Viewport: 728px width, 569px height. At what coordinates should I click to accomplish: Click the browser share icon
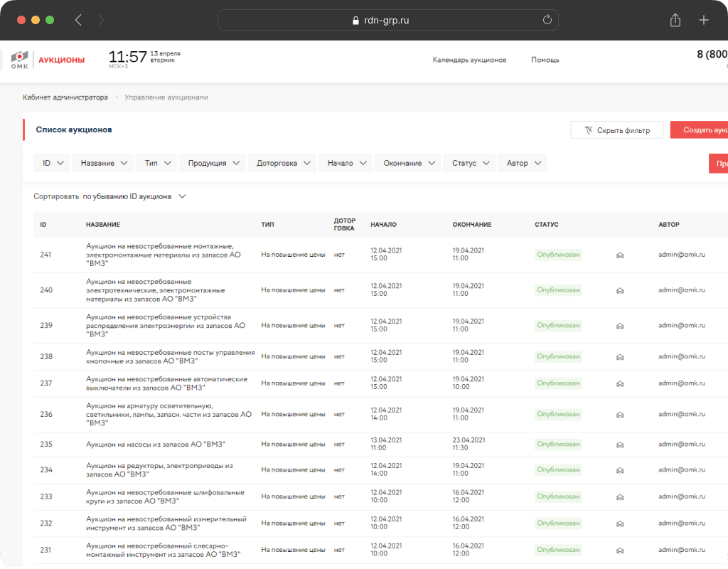pyautogui.click(x=675, y=20)
